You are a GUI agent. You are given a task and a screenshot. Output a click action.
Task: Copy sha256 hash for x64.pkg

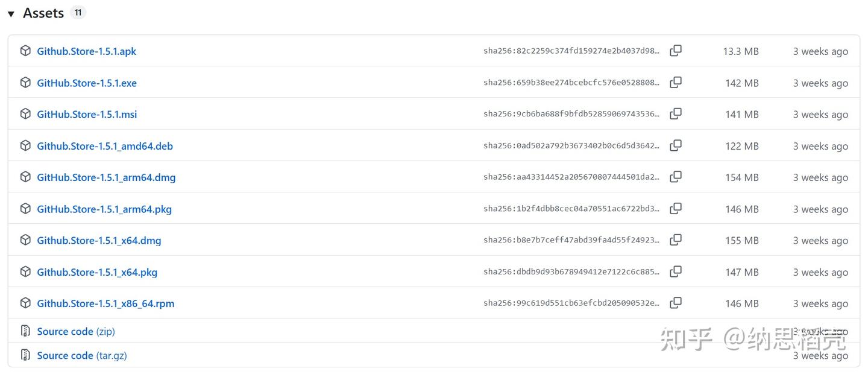676,271
